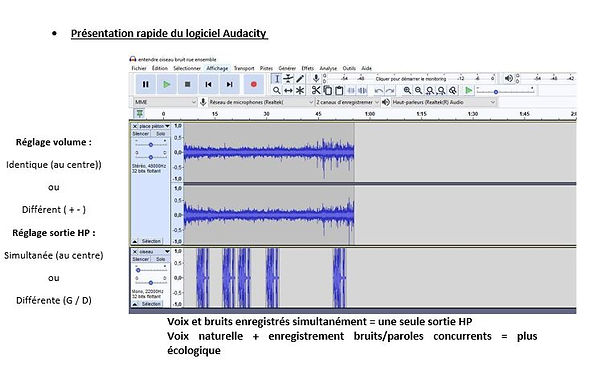Open the Sélectionner menu
This screenshot has width=600, height=379.
click(187, 68)
